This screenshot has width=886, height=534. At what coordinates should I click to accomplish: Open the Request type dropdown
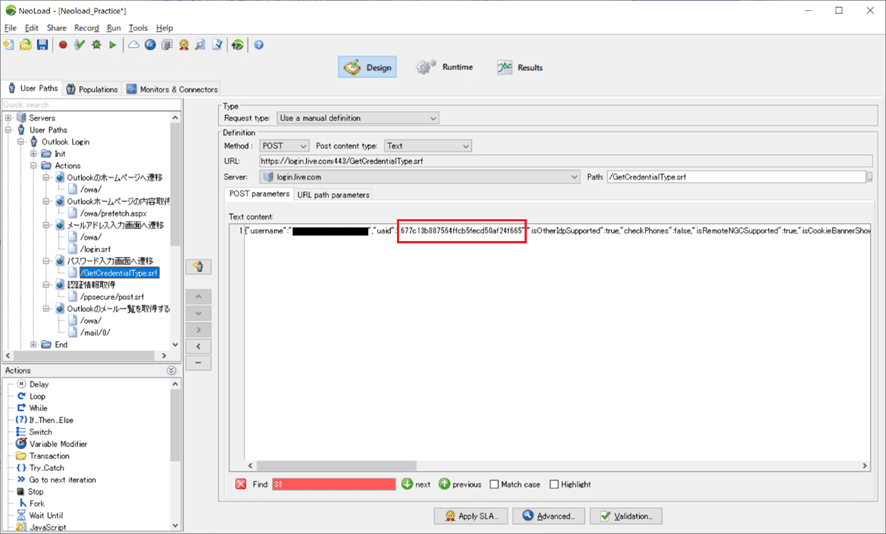pyautogui.click(x=358, y=118)
